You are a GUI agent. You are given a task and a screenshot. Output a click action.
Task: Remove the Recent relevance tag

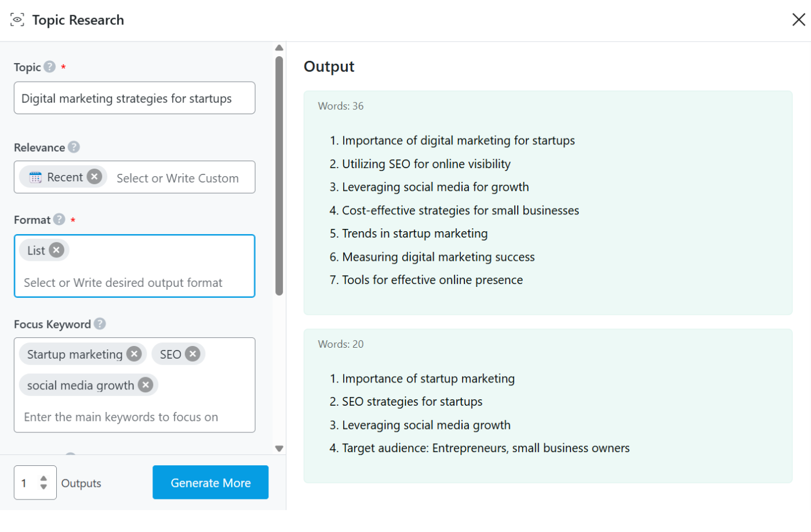click(x=94, y=177)
